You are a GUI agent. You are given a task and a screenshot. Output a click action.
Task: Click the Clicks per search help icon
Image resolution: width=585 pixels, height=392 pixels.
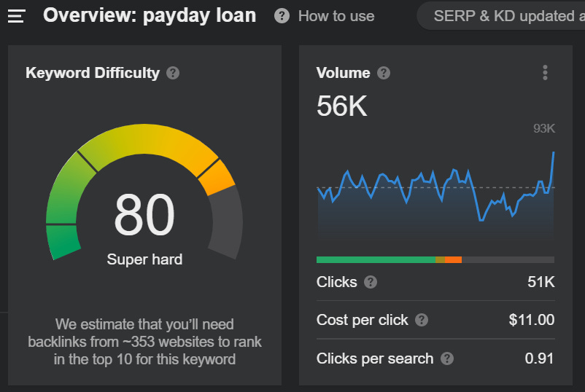point(447,358)
